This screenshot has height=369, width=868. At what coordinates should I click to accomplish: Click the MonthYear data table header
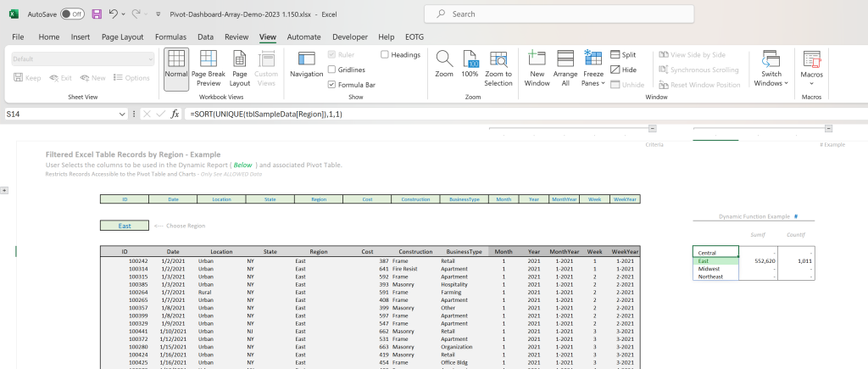point(565,252)
